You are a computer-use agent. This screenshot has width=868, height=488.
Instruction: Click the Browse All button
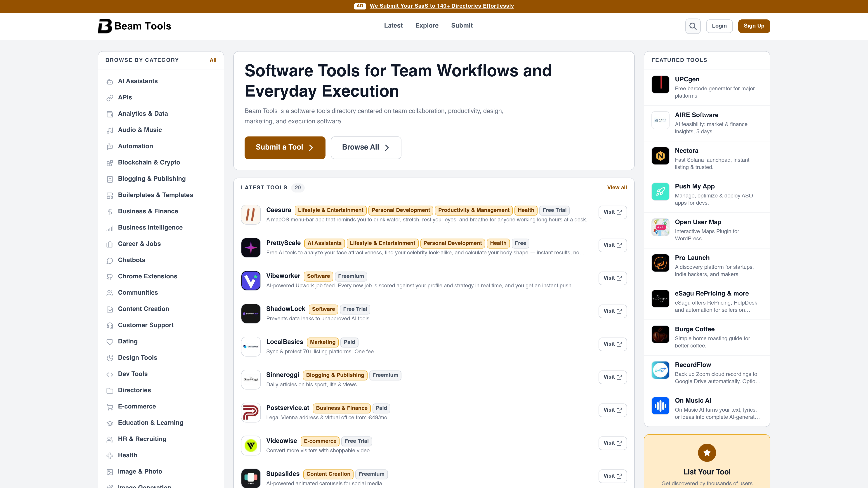click(366, 148)
